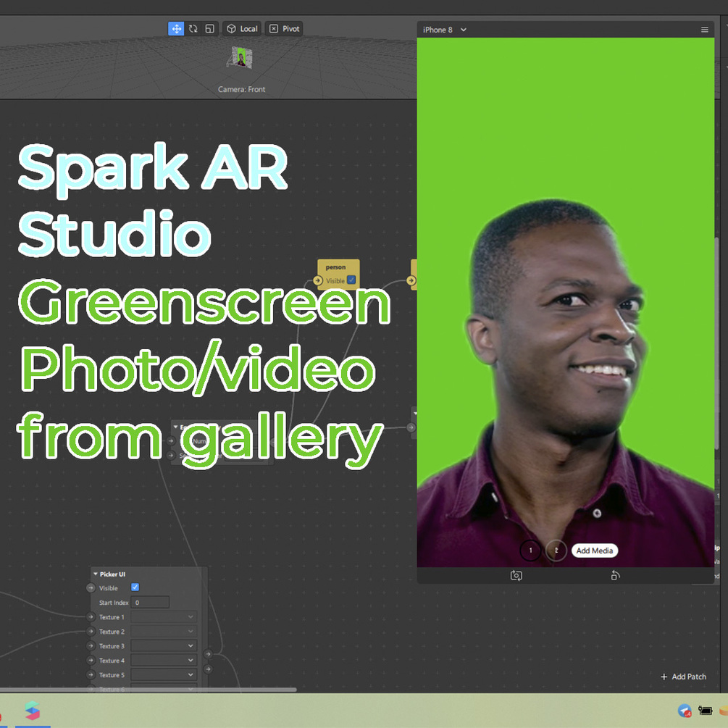Click Texture 4 input port arrow
Viewport: 728px width, 728px height.
click(91, 660)
